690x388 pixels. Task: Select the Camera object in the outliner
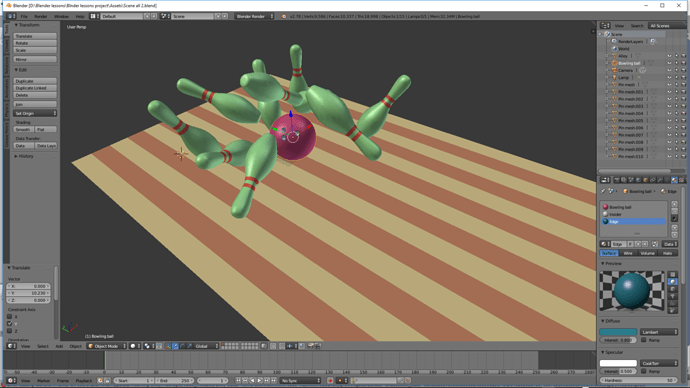pyautogui.click(x=625, y=70)
